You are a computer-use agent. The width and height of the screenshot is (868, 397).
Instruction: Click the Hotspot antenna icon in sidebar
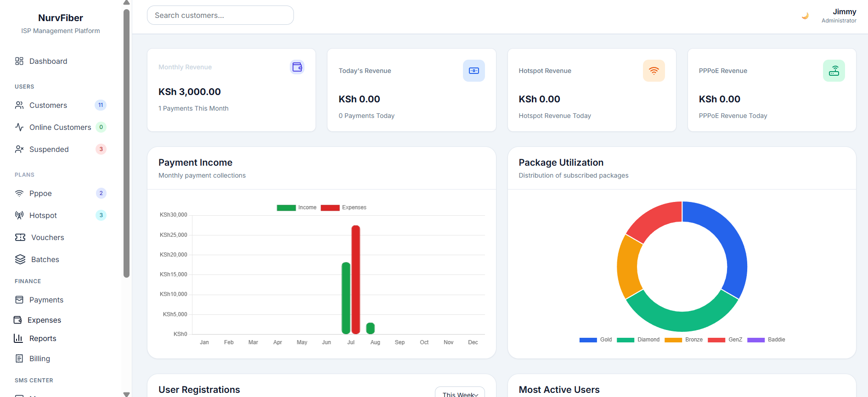[19, 215]
